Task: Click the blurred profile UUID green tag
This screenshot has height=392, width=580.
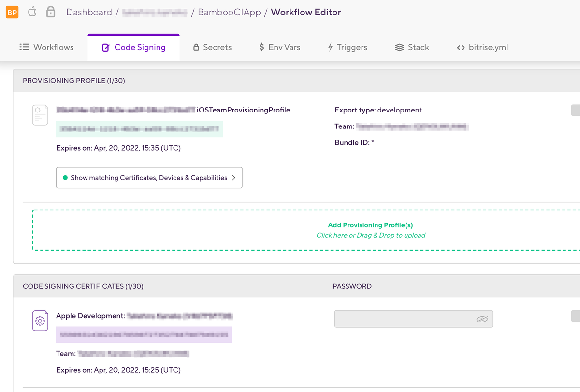Action: point(139,129)
